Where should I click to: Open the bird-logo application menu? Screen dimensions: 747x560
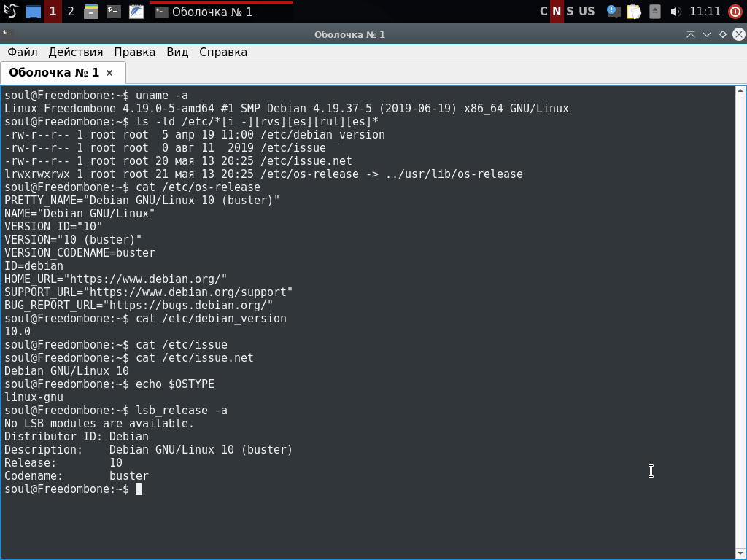(x=10, y=12)
